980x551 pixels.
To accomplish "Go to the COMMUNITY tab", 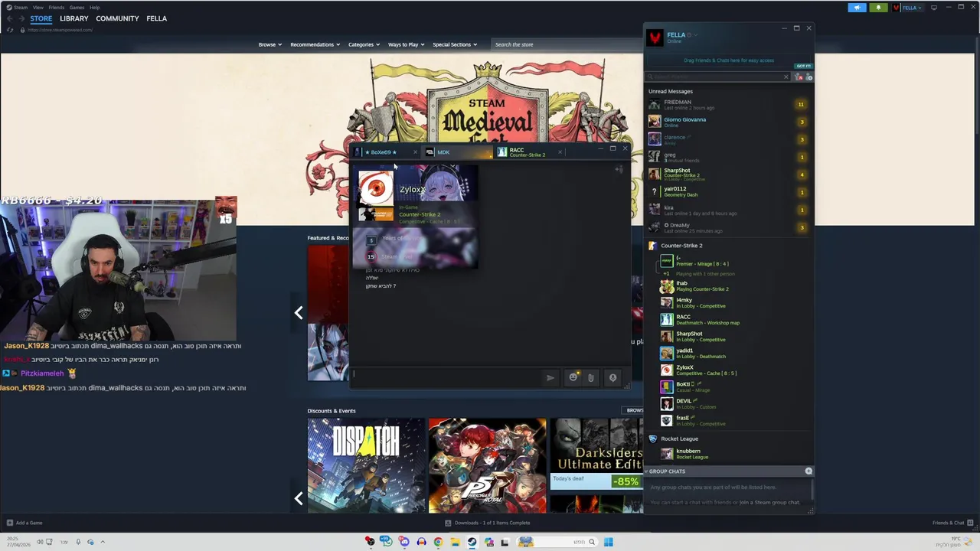I will tap(117, 18).
